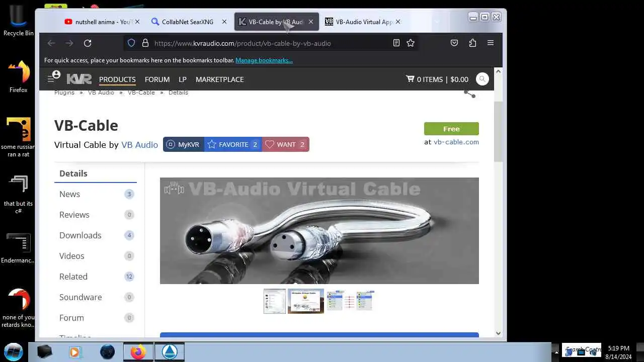Select News in the sidebar
644x362 pixels.
[x=95, y=194]
